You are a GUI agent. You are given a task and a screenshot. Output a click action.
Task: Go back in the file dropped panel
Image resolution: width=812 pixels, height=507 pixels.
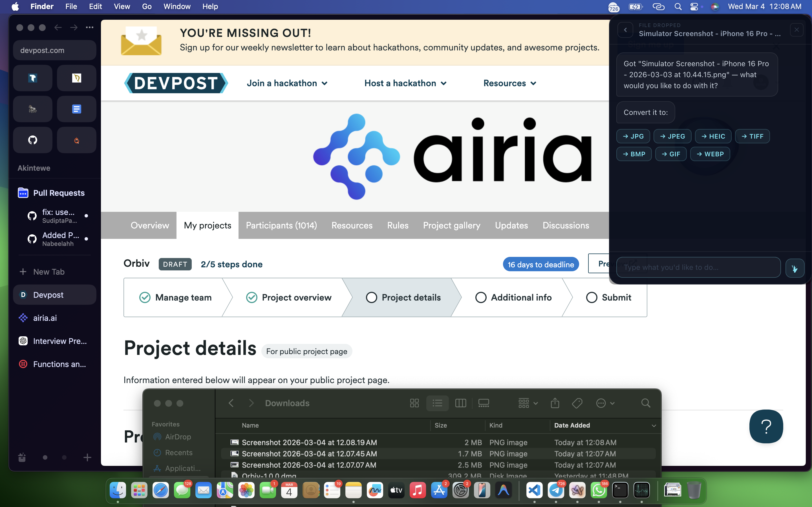coord(625,30)
